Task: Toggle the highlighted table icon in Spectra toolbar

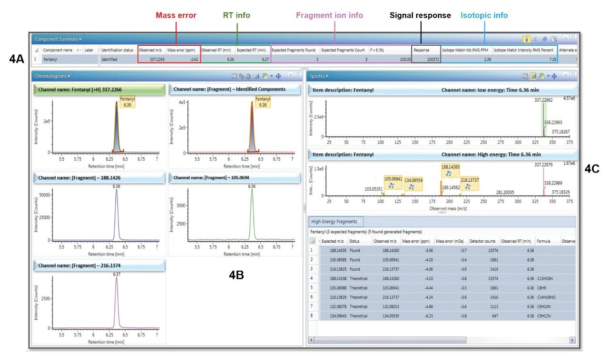Action: point(533,76)
